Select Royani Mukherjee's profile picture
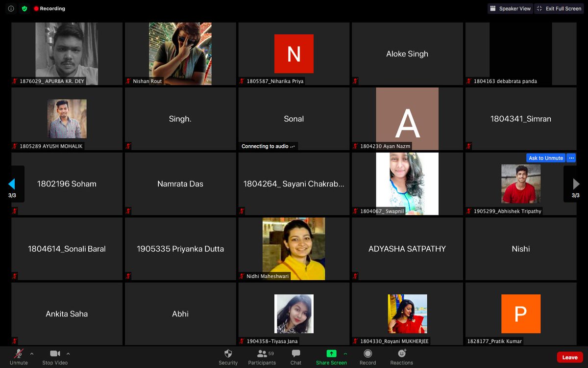The height and width of the screenshot is (368, 588). [407, 314]
